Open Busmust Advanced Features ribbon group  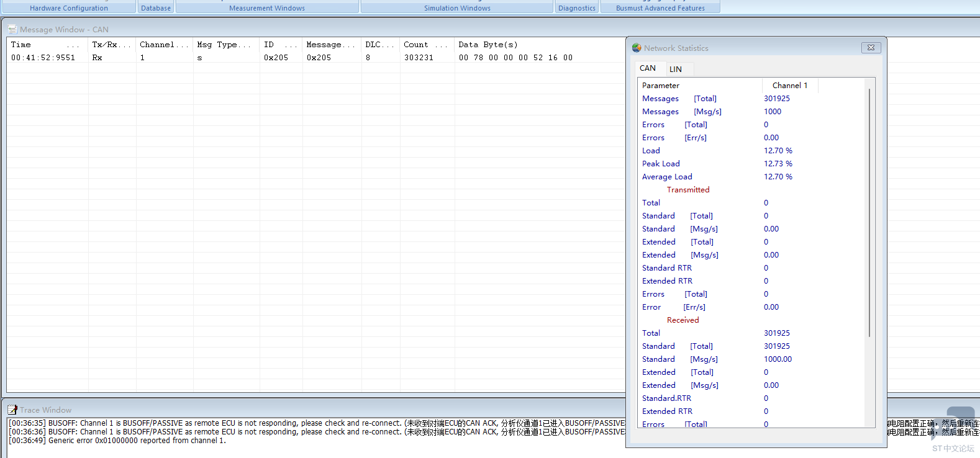pyautogui.click(x=660, y=8)
